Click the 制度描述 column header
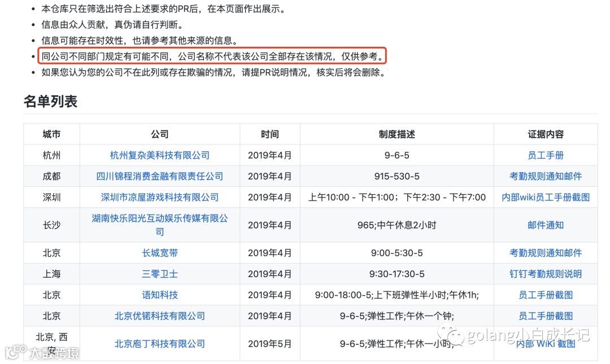 397,134
